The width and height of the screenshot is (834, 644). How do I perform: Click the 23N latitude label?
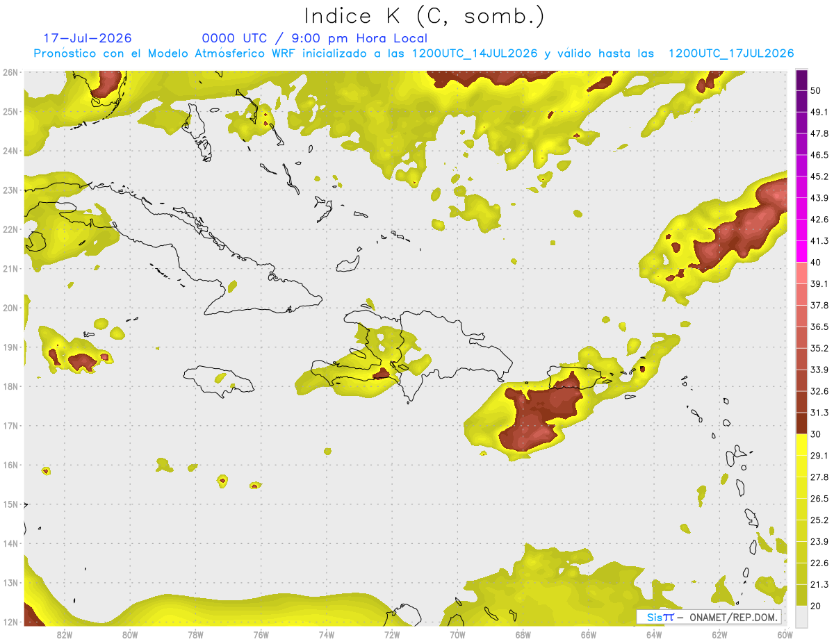(x=10, y=190)
